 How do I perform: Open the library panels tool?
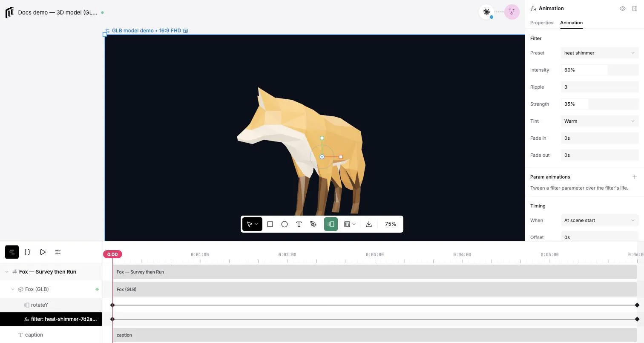point(347,224)
